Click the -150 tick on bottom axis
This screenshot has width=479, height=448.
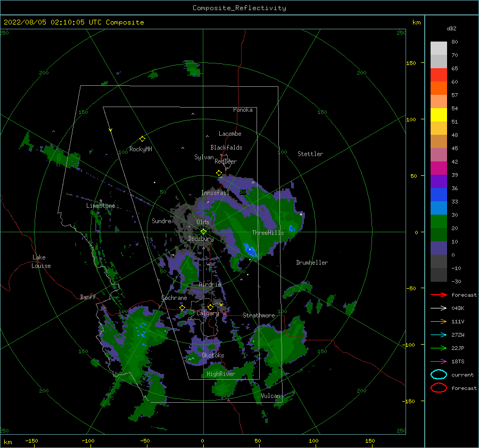31,441
